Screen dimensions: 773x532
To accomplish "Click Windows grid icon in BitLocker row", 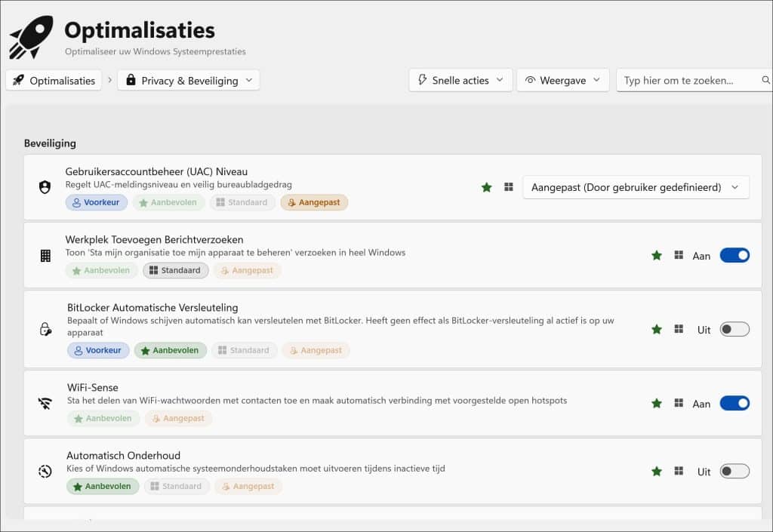I will coord(679,329).
